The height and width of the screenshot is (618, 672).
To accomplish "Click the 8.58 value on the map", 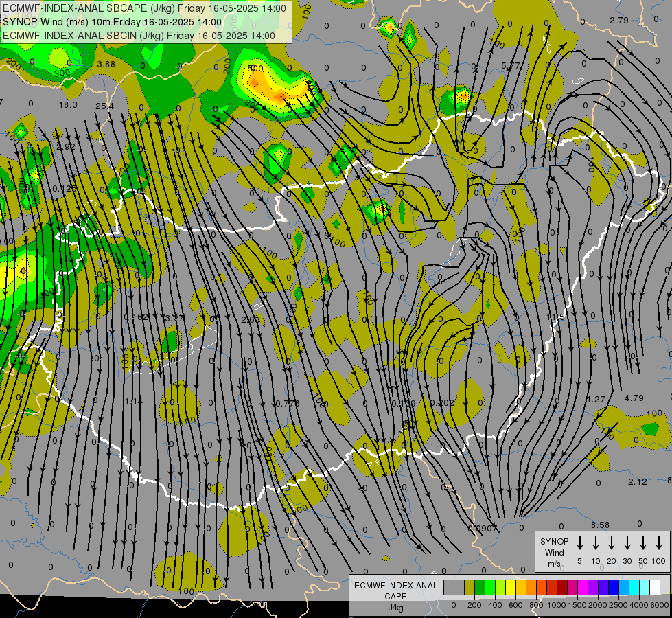I will [x=600, y=525].
